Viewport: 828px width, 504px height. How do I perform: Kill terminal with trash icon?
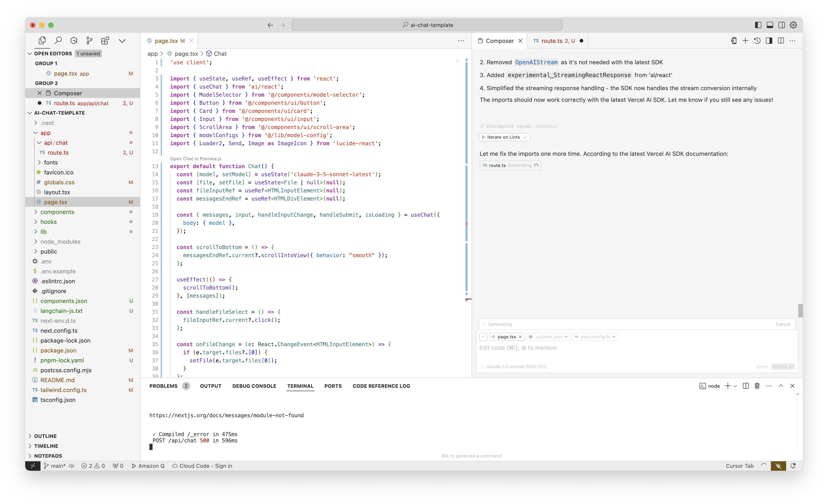[757, 386]
